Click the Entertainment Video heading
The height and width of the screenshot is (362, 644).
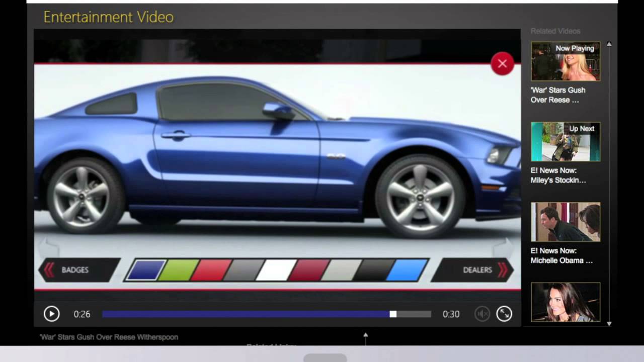pos(109,17)
